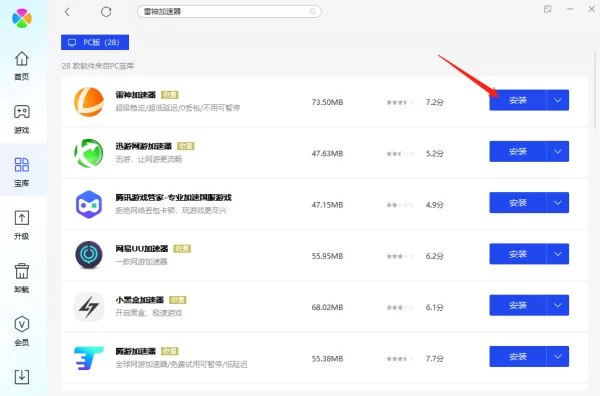Screen dimensions: 600x396
Task: Expand install options for 腾游加速器
Action: (558, 357)
